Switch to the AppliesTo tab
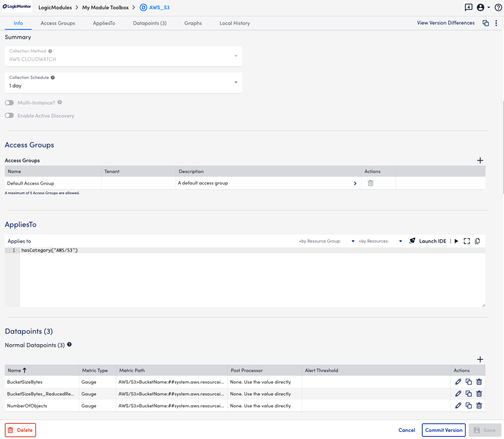504x439 pixels. click(104, 23)
